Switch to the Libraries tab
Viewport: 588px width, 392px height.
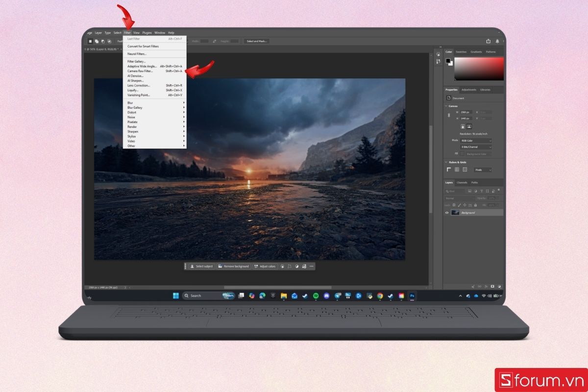pos(485,90)
